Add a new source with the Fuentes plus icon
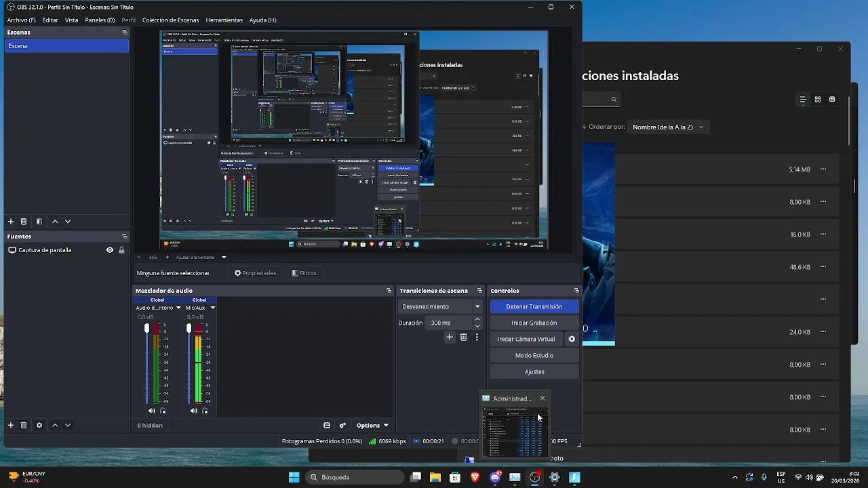This screenshot has height=488, width=868. (x=11, y=425)
